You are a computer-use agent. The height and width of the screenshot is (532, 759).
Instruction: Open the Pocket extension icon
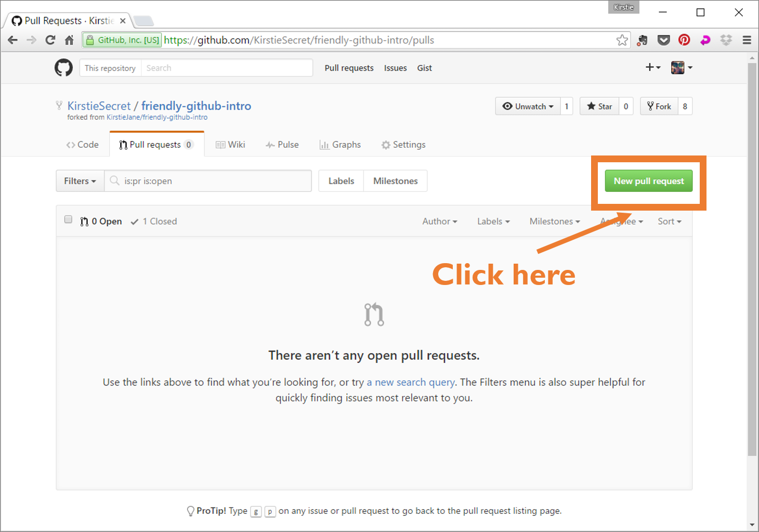[x=663, y=40]
